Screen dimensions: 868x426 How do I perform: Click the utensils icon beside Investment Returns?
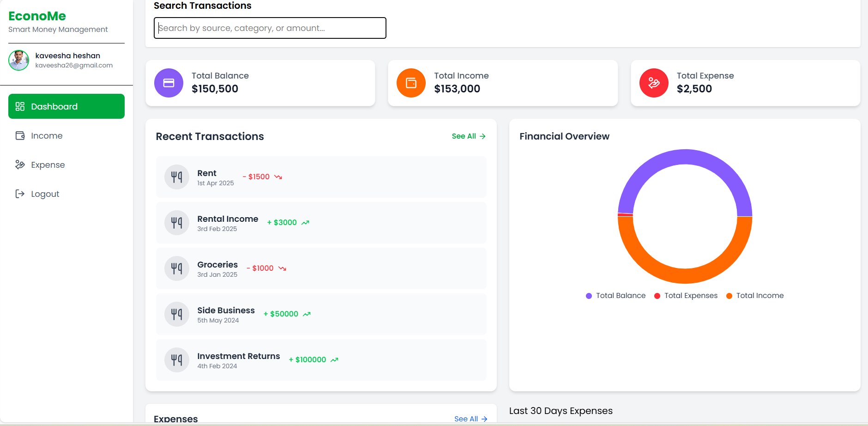click(x=176, y=359)
